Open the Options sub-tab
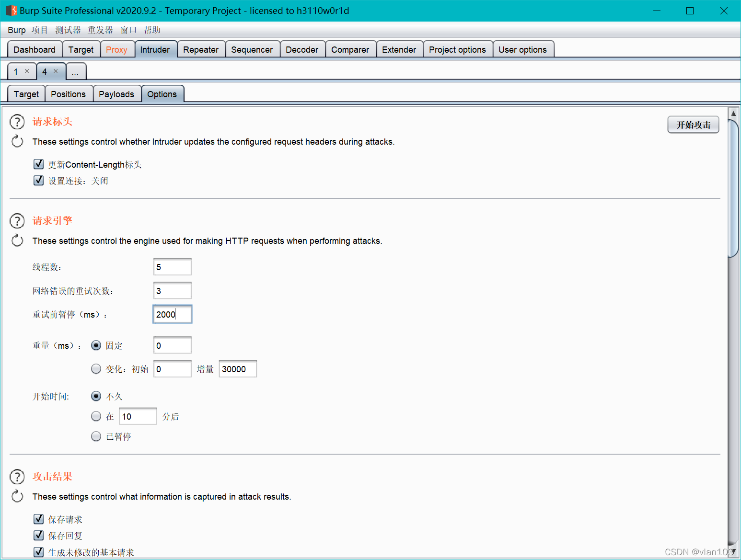 pyautogui.click(x=162, y=94)
